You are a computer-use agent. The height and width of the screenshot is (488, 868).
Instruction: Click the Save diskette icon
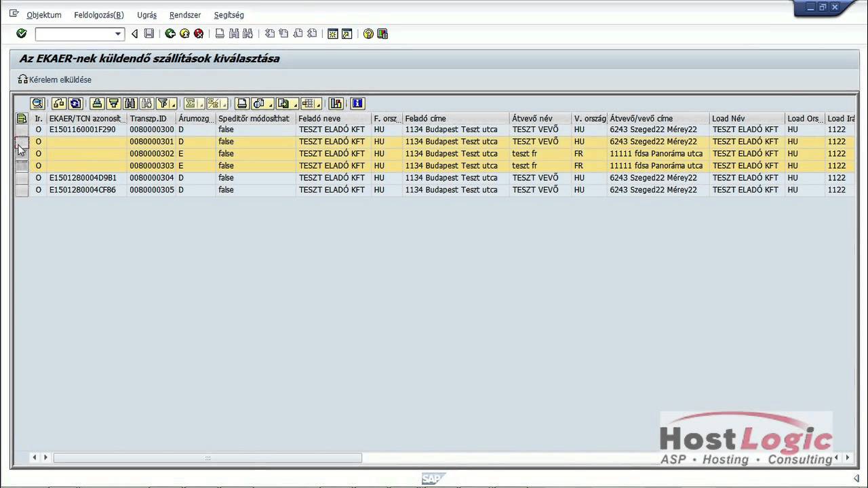click(x=149, y=34)
